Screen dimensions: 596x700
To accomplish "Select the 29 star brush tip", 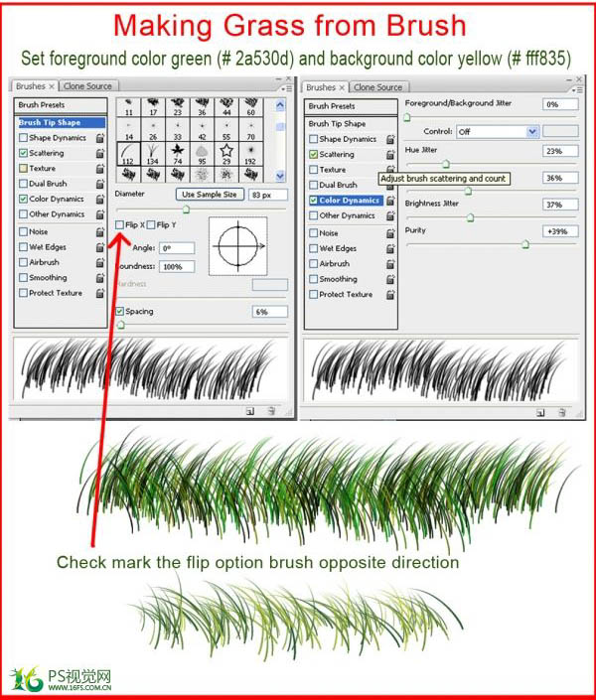I will (226, 154).
